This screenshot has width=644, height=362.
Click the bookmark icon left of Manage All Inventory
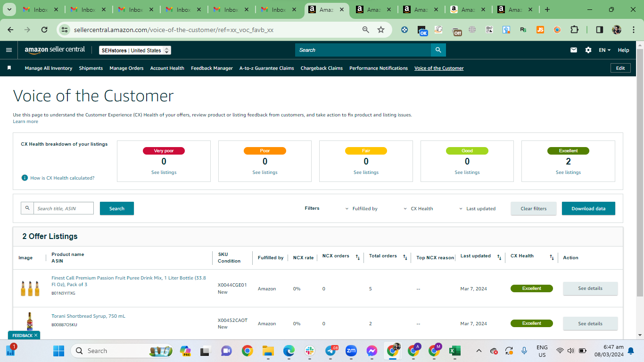pyautogui.click(x=9, y=68)
